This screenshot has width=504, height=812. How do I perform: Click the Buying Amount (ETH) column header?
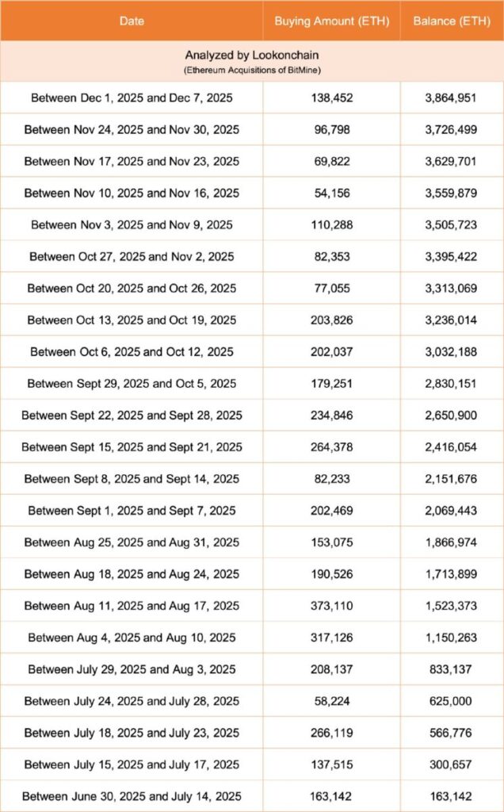[x=332, y=21]
